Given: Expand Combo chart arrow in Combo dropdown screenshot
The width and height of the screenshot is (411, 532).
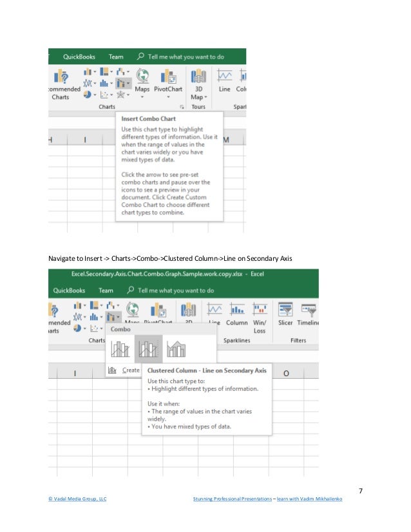Looking at the screenshot, I should tap(118, 317).
